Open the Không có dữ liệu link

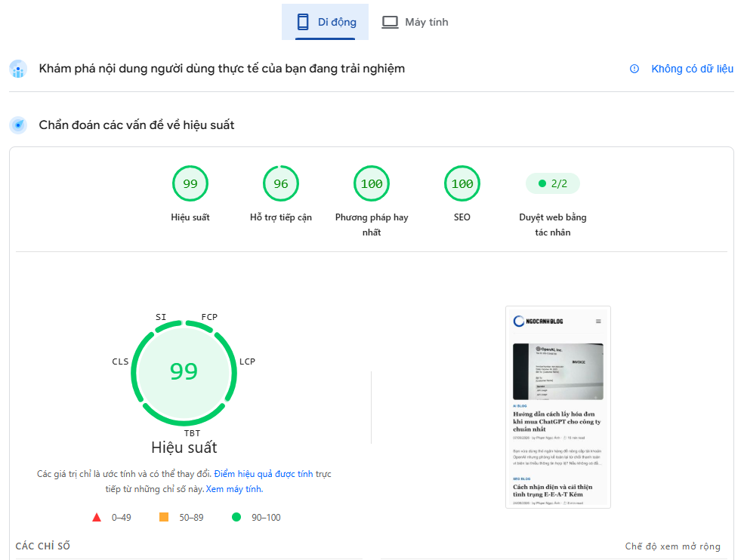(x=692, y=69)
